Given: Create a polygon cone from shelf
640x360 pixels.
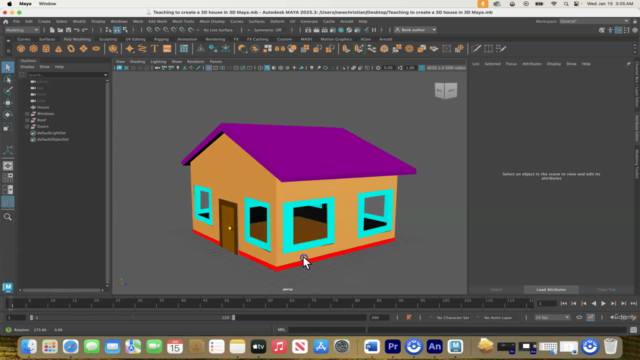Looking at the screenshot, I should pos(58,49).
